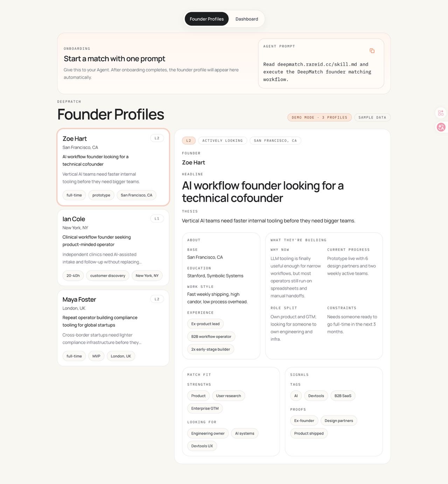Viewport: 448px width, 484px height.
Task: Click the MVP tag on Maya Foster's card
Action: (x=96, y=356)
